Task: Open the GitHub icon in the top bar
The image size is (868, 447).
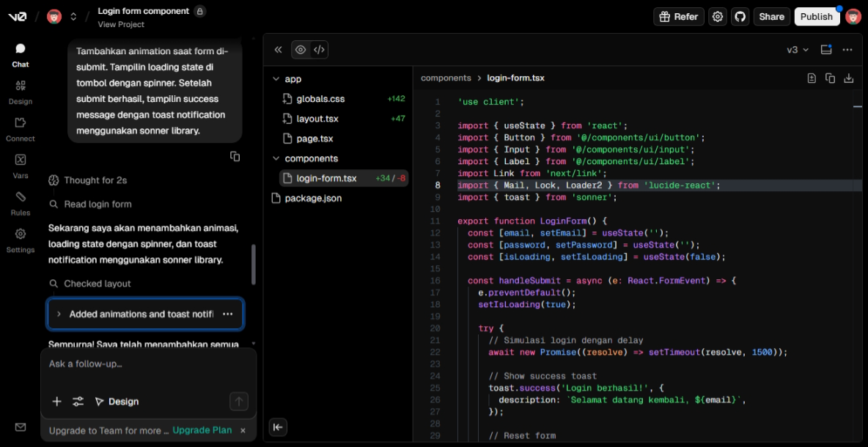Action: pos(741,16)
